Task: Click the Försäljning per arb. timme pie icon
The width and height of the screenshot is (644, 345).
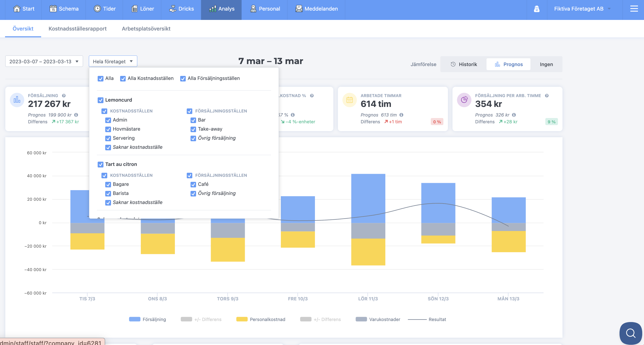Action: [464, 100]
